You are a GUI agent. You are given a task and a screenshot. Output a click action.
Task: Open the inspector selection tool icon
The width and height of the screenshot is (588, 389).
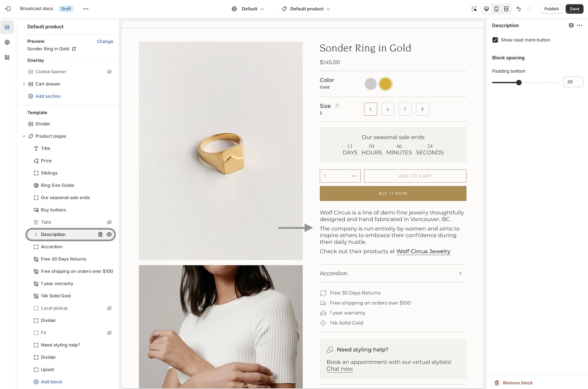click(474, 9)
